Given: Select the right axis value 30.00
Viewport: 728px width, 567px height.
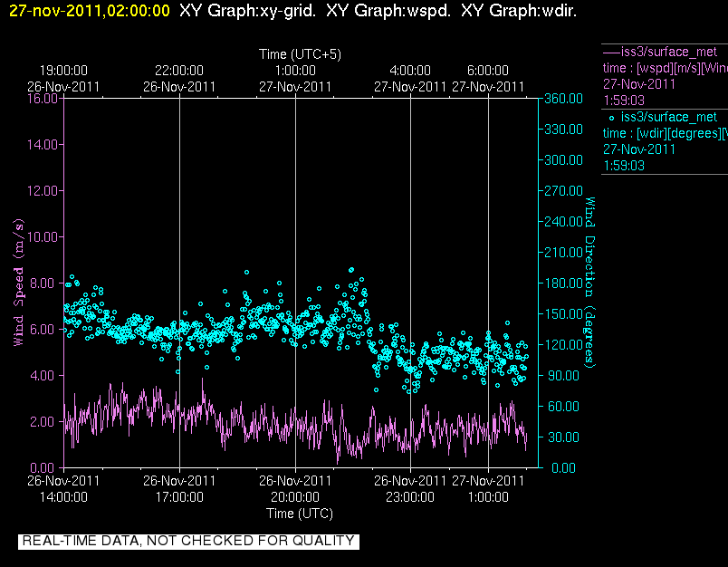Looking at the screenshot, I should coord(563,437).
